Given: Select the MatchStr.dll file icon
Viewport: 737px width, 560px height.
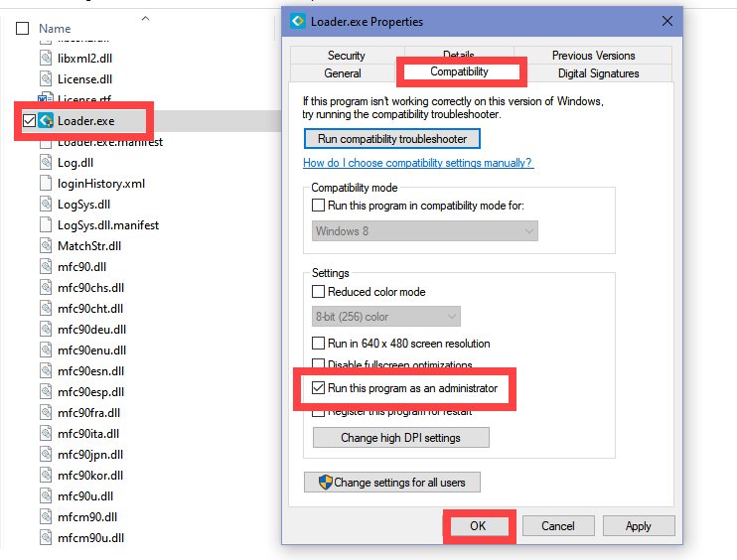Looking at the screenshot, I should (x=46, y=245).
